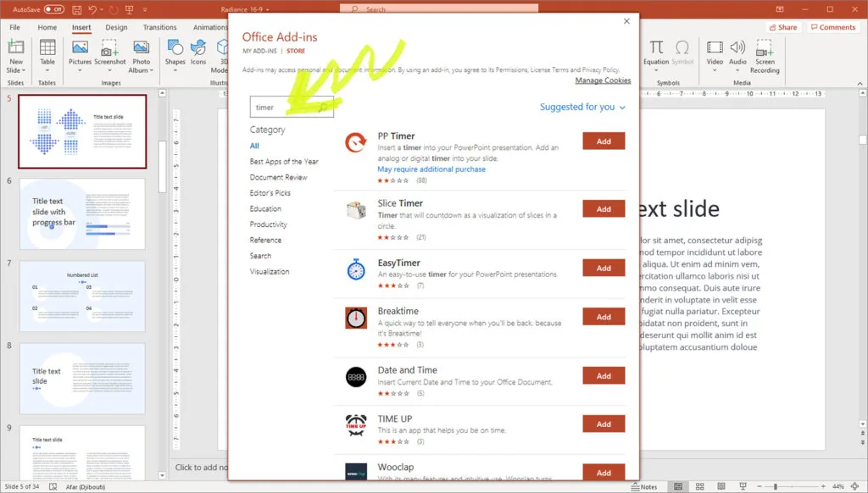The image size is (868, 493).
Task: Click the Save icon in title bar
Action: tap(77, 9)
